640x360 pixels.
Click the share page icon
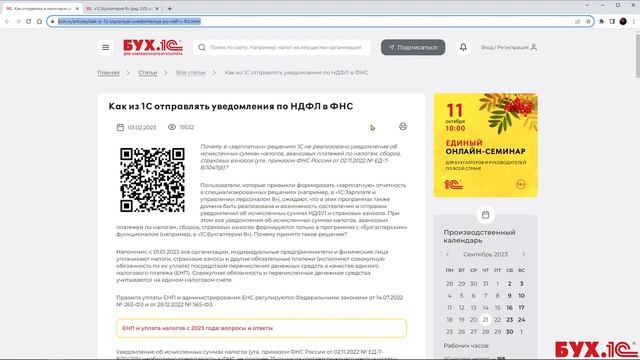pyautogui.click(x=578, y=21)
